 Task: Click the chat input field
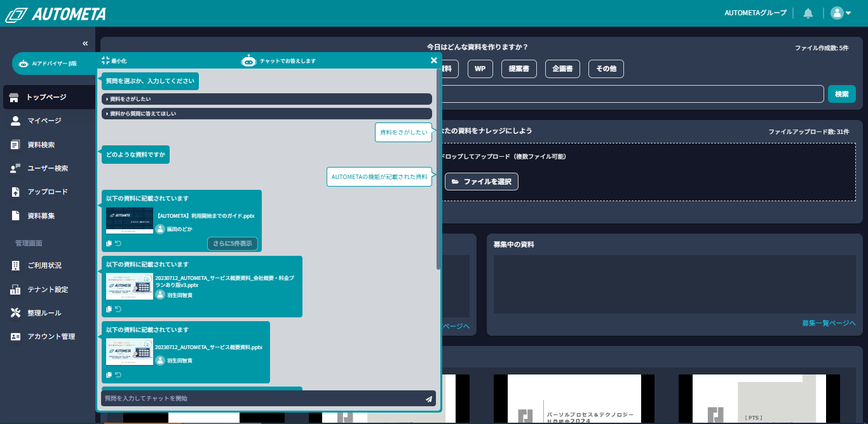[263, 399]
